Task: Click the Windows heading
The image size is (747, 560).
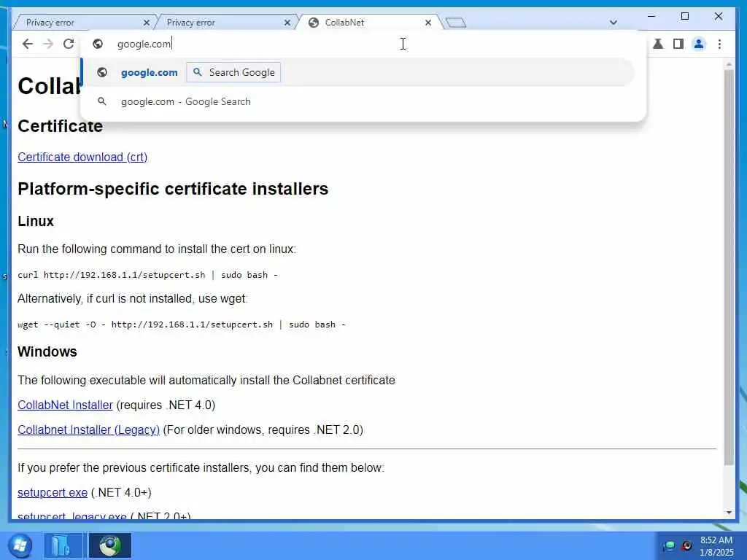Action: point(47,351)
